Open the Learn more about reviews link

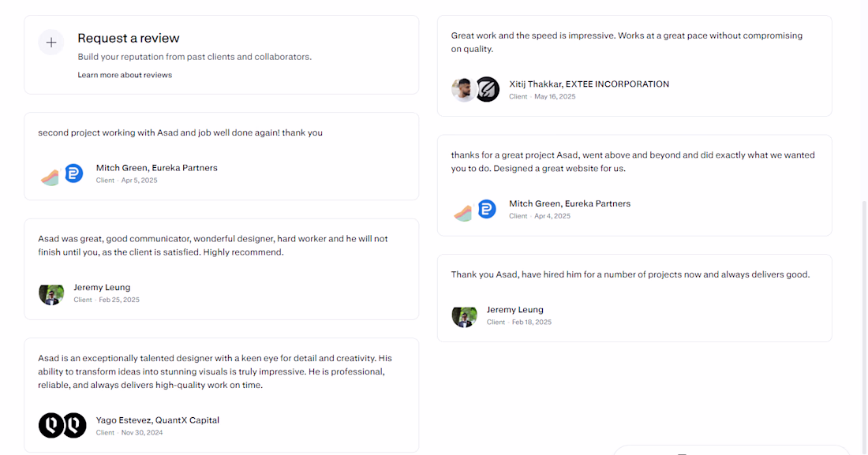tap(125, 75)
